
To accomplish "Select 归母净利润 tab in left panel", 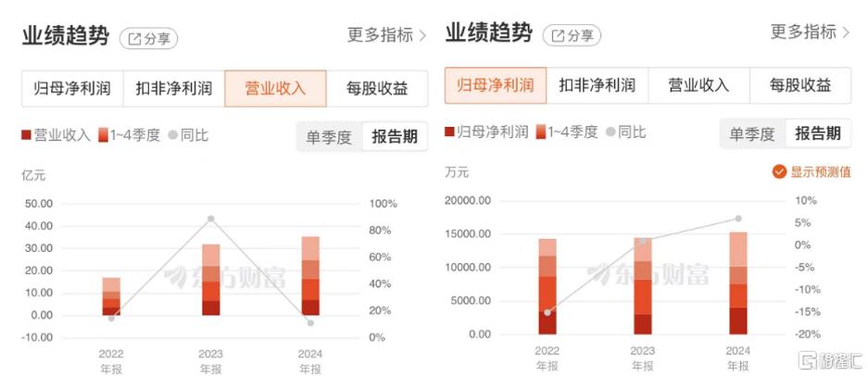I will coord(72,89).
